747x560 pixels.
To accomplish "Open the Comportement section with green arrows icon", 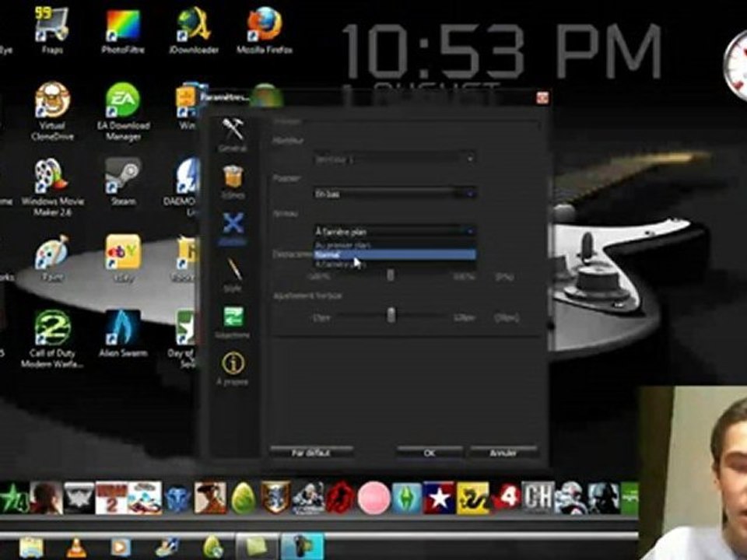I will click(233, 322).
